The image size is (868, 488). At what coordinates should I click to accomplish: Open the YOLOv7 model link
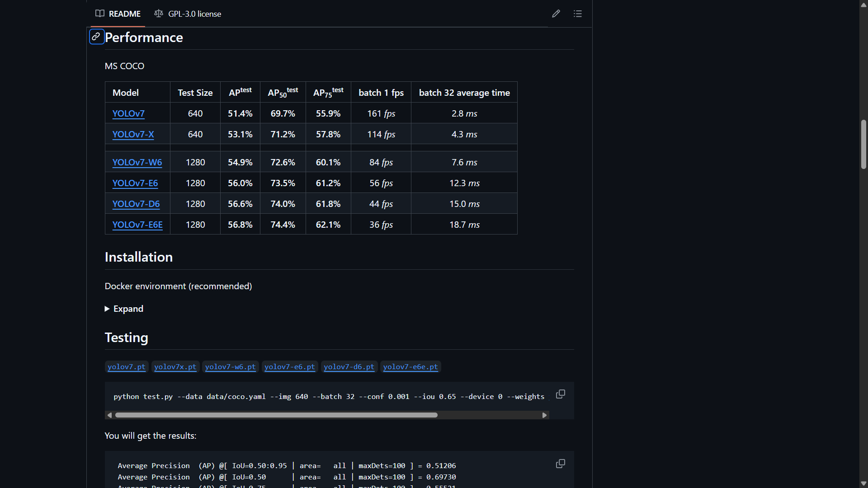tap(128, 113)
